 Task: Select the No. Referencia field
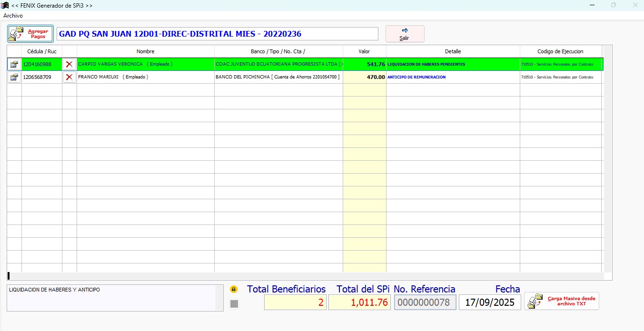(x=425, y=302)
